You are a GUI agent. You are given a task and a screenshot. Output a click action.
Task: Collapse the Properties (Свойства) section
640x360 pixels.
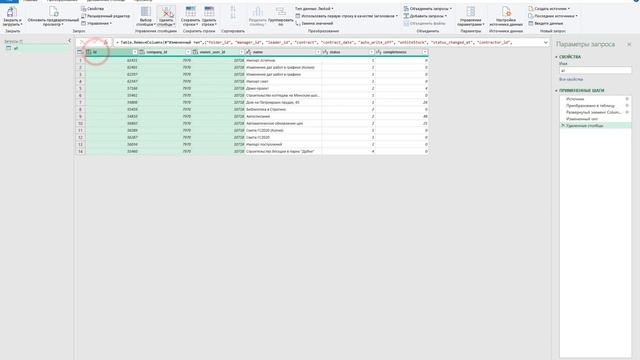(x=556, y=57)
